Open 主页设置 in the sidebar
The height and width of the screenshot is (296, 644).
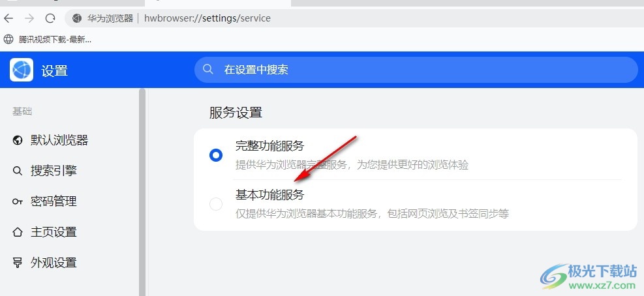[54, 232]
